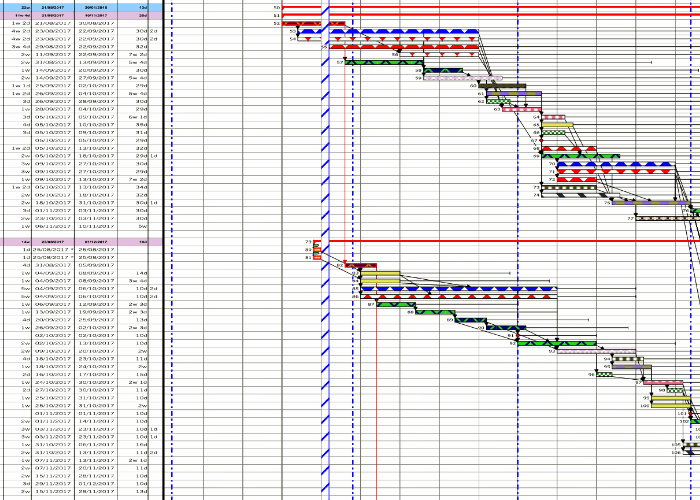Click the milestone marker labeled 79

point(319,242)
